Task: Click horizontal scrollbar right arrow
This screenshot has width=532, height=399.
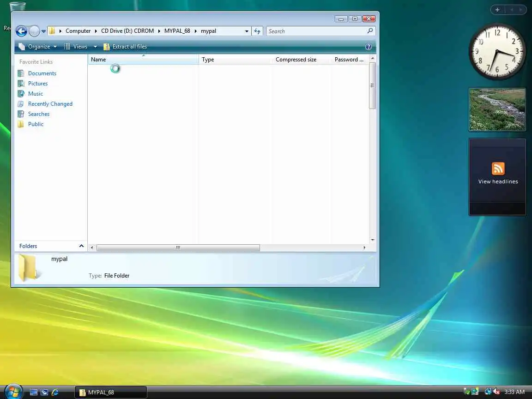Action: pos(364,248)
